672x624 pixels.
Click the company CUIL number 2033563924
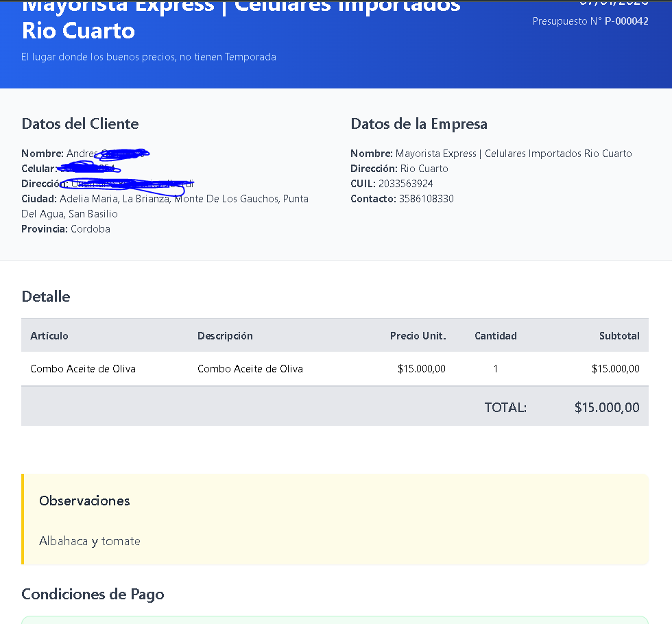pos(405,184)
